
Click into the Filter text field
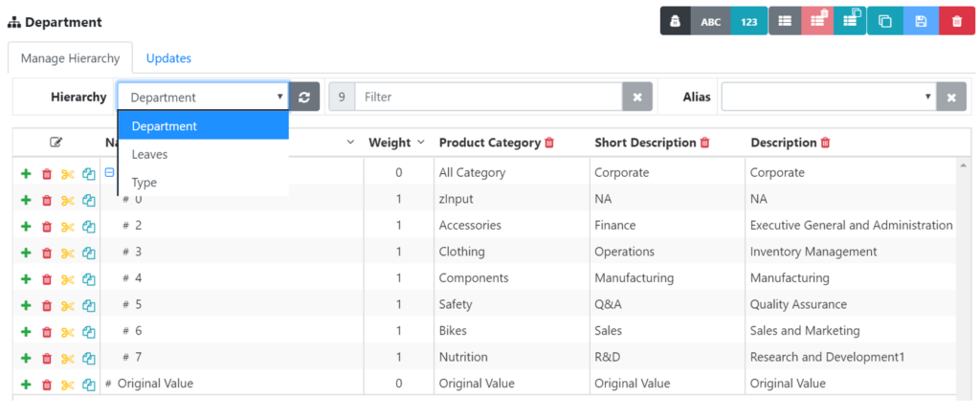pos(488,97)
